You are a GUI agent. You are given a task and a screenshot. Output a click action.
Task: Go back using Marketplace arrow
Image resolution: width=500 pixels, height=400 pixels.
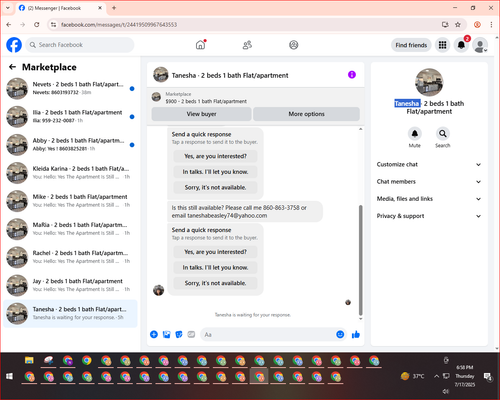tap(12, 67)
